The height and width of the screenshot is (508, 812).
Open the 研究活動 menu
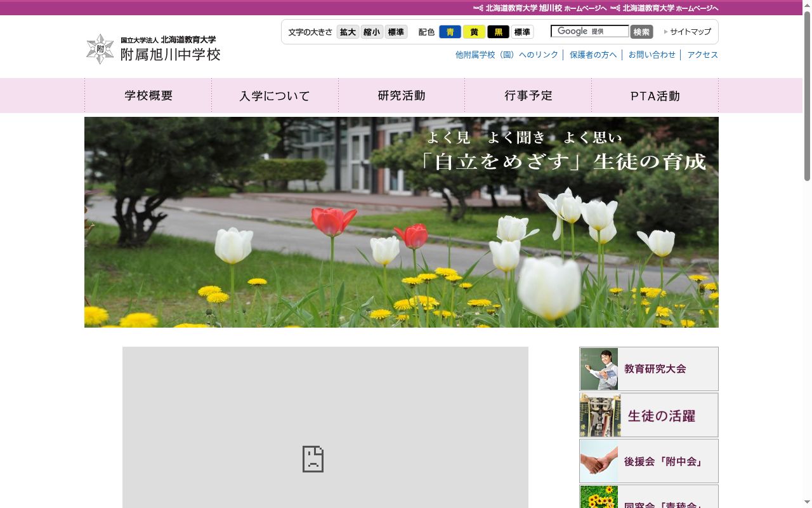tap(402, 95)
